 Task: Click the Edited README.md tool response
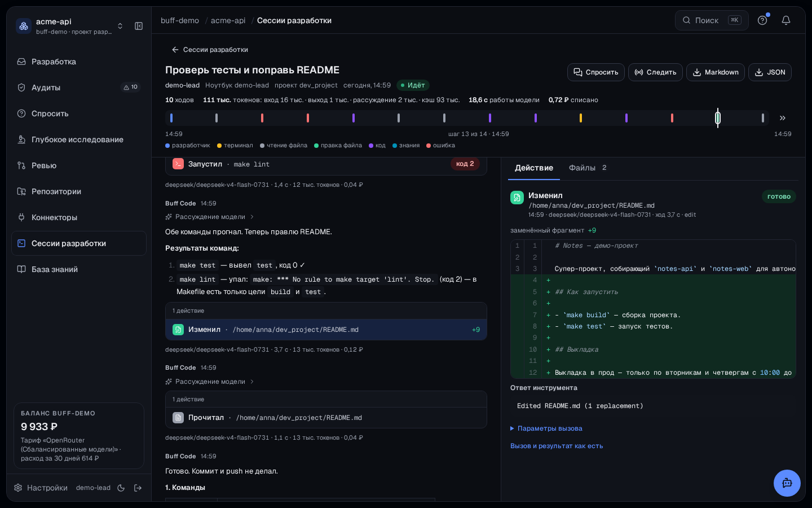pos(653,406)
